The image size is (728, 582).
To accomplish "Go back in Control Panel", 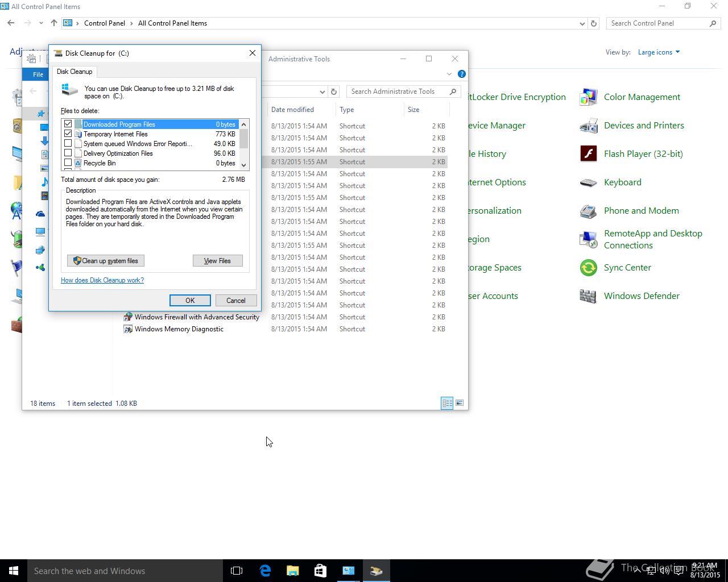I will tap(11, 23).
